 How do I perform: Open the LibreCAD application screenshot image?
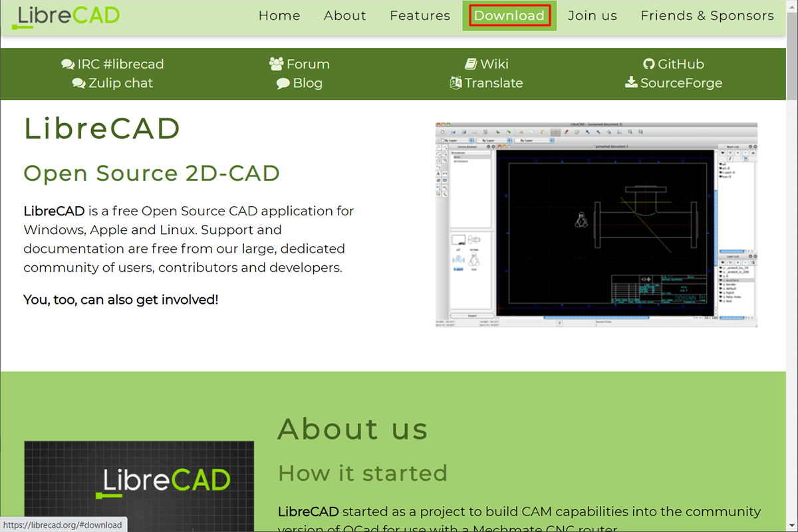(x=597, y=225)
